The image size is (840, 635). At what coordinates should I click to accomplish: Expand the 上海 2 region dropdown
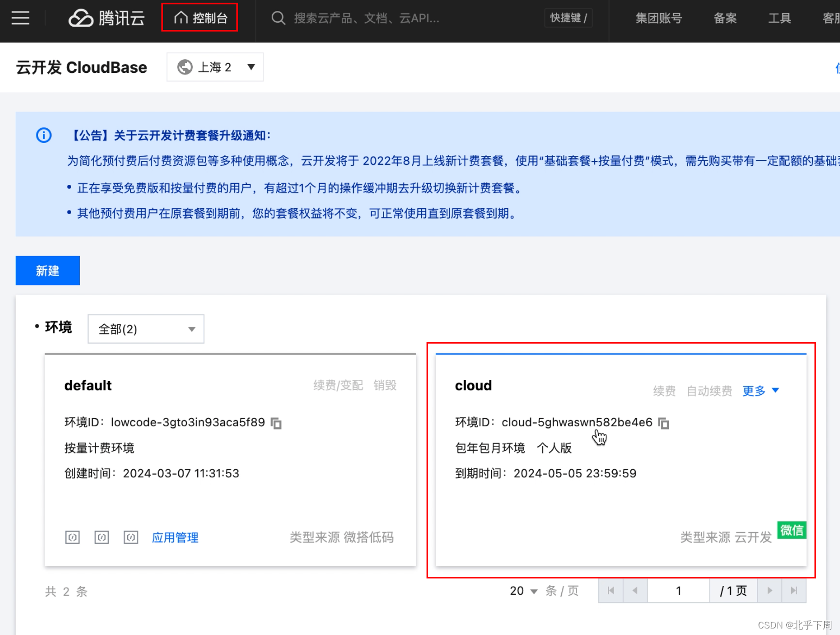[x=215, y=67]
